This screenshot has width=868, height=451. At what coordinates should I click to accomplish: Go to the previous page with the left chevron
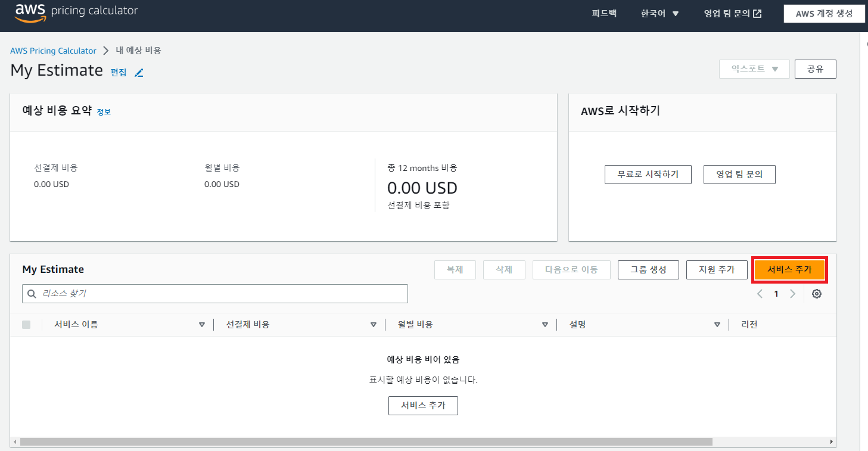pyautogui.click(x=760, y=294)
